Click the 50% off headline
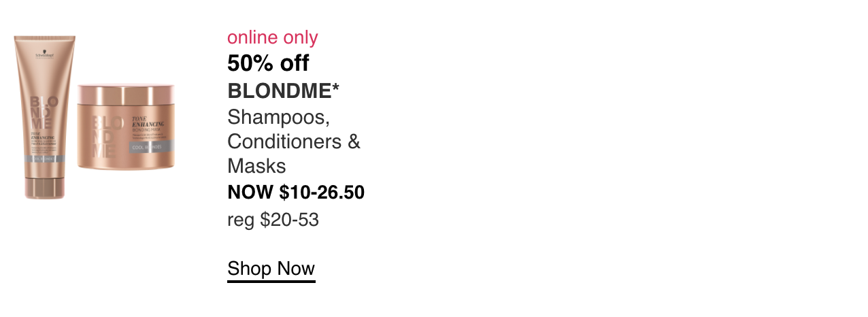Screen dimensions: 868x317 [x=268, y=63]
